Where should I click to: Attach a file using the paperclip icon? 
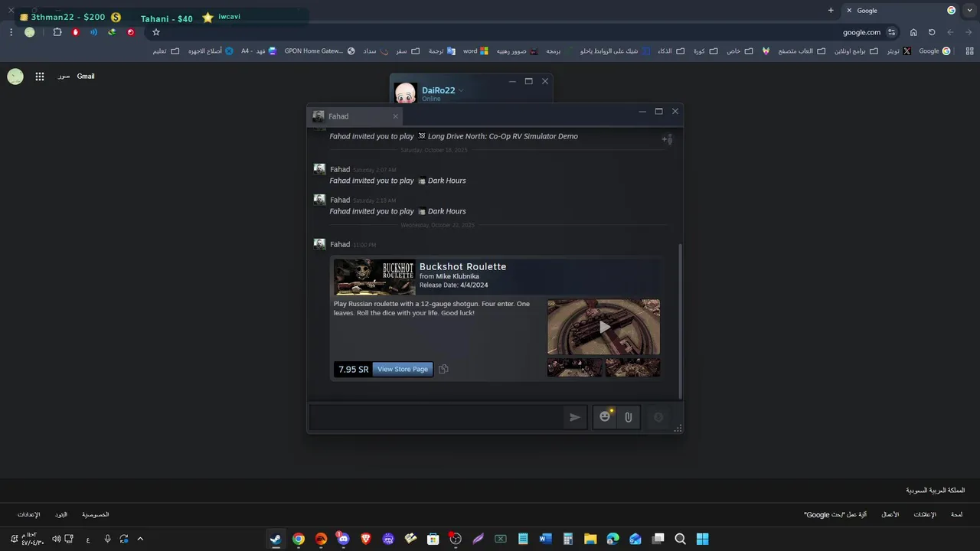[628, 417]
